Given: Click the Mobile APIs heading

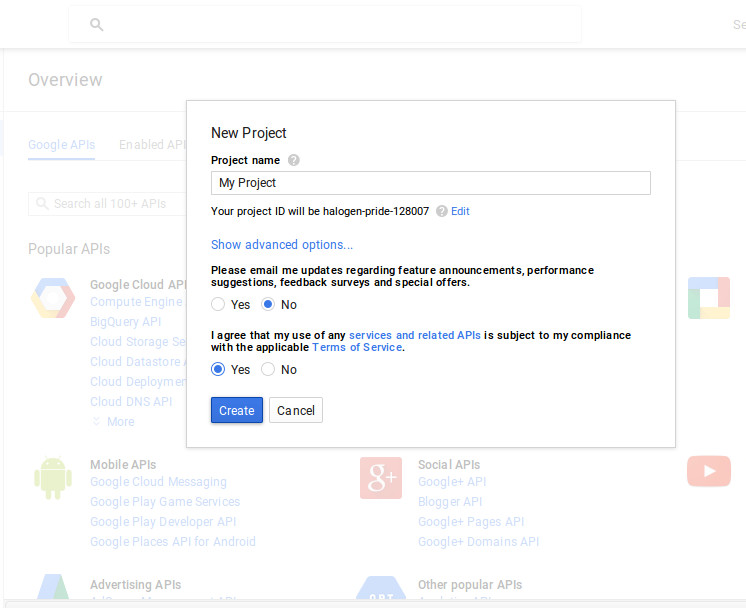Looking at the screenshot, I should tap(123, 465).
